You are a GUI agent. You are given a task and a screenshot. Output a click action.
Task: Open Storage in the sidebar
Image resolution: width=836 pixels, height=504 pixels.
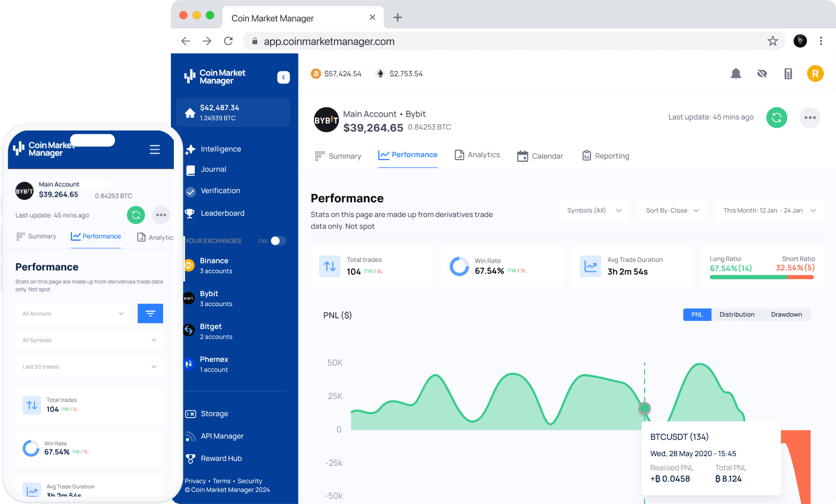point(207,414)
